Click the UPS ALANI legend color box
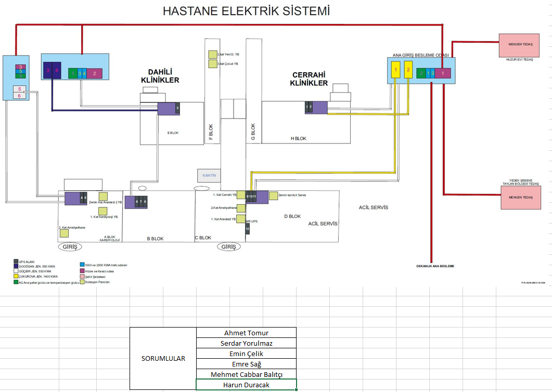 coord(15,262)
